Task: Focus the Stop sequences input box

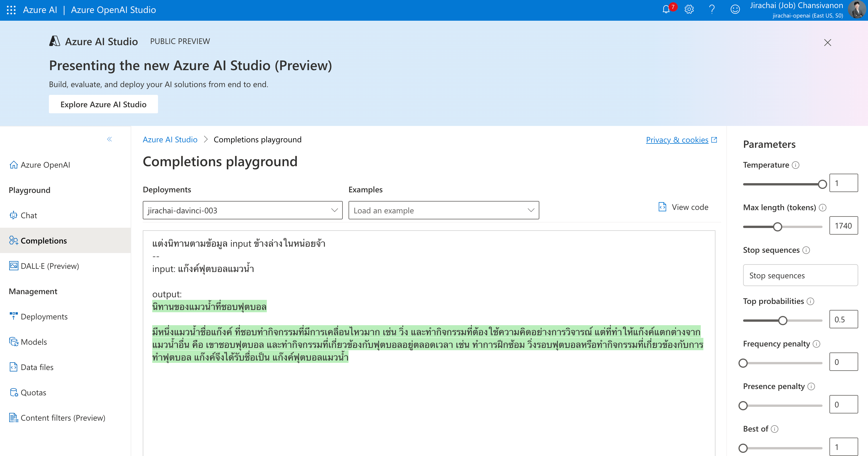Action: [x=800, y=275]
